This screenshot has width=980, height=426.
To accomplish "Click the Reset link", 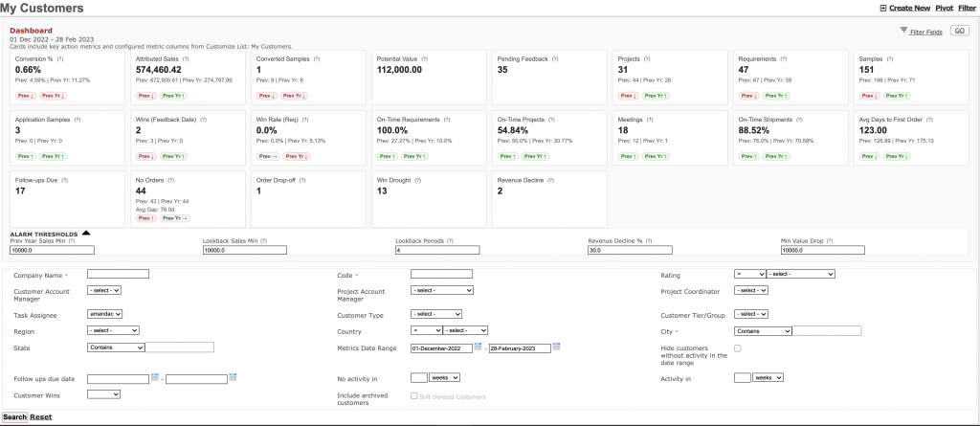I will [41, 417].
